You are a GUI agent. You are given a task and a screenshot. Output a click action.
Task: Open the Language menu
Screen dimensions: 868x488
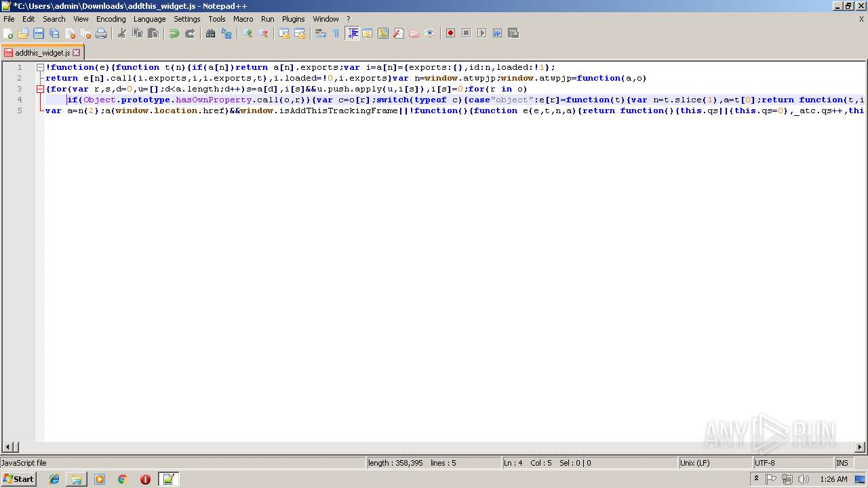(150, 19)
